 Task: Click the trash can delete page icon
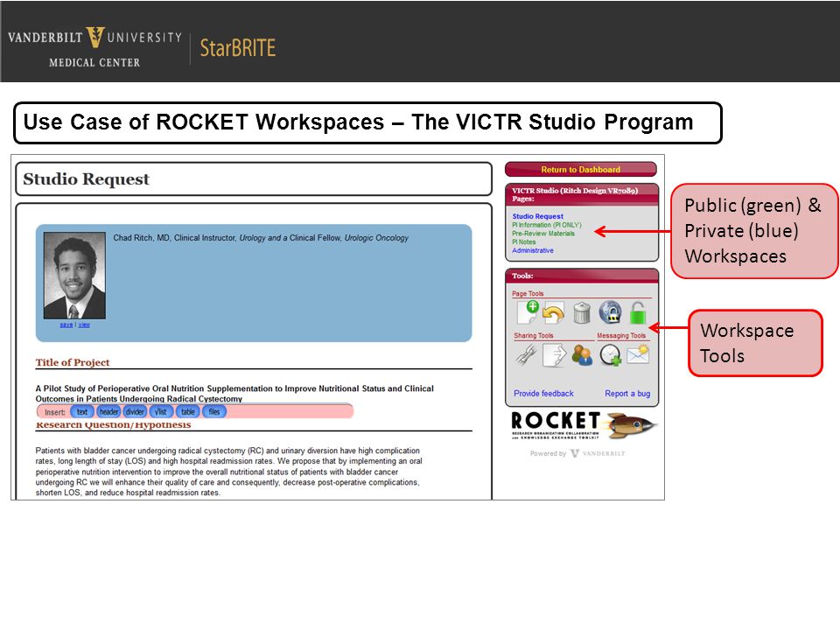click(x=582, y=313)
